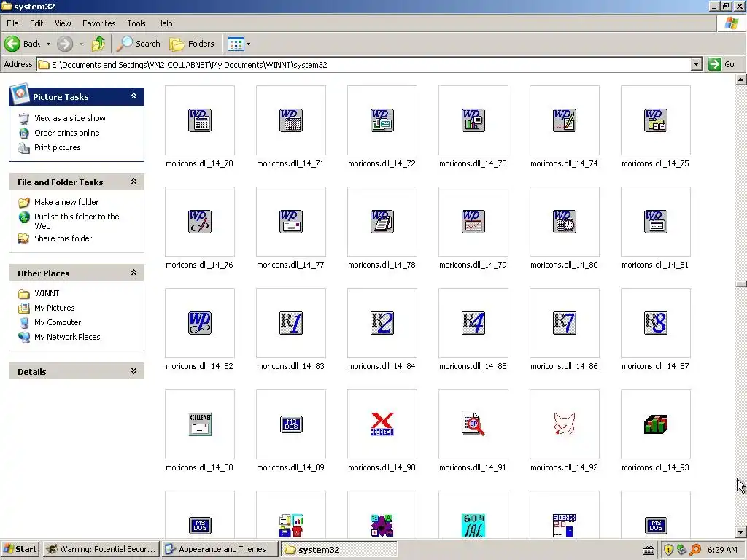This screenshot has width=747, height=560.
Task: Click the address path field
Action: (x=365, y=64)
